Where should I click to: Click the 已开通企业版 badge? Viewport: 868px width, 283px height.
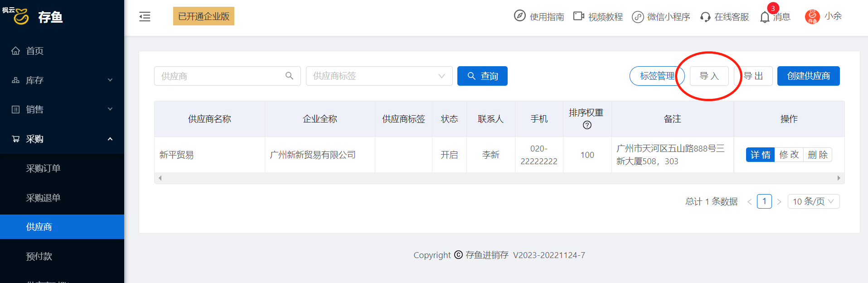tap(204, 16)
